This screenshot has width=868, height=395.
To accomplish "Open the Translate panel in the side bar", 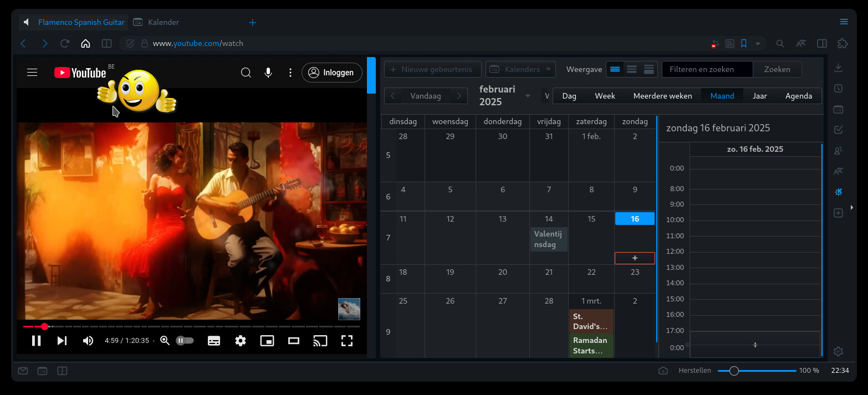I will tap(839, 171).
